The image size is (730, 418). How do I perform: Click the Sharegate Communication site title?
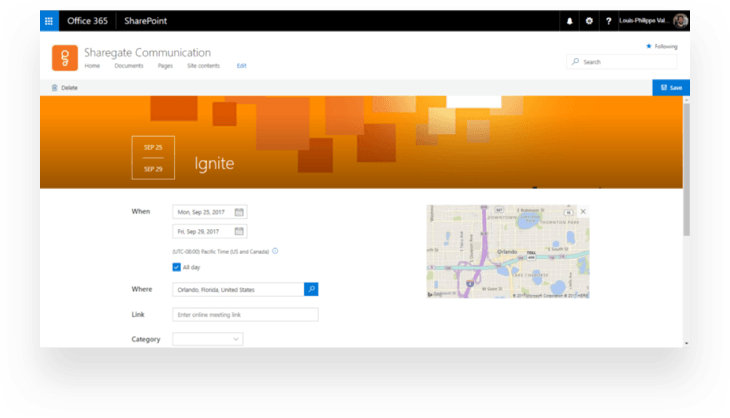[147, 53]
